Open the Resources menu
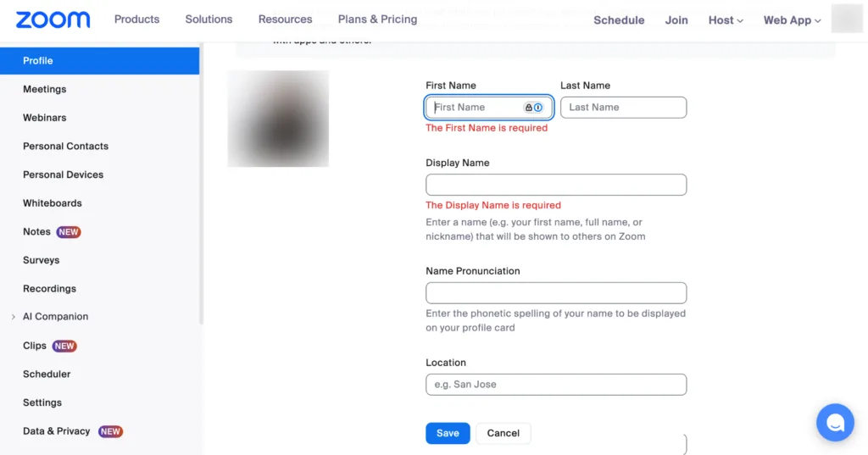The width and height of the screenshot is (868, 455). point(285,19)
